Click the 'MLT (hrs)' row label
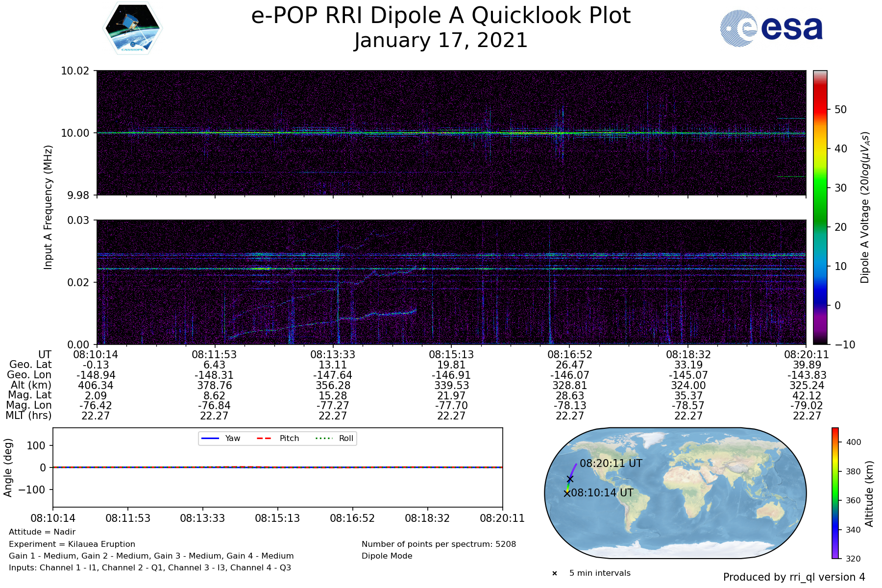The height and width of the screenshot is (588, 882). click(28, 416)
